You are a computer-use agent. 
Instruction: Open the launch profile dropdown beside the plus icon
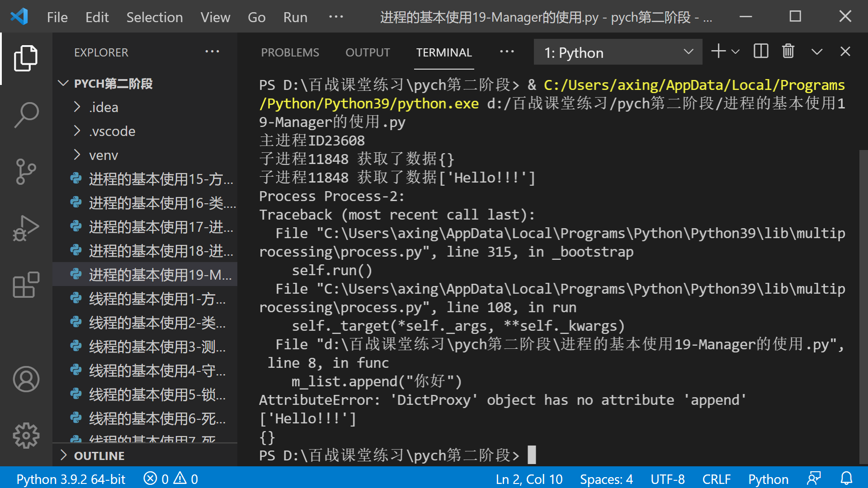pyautogui.click(x=736, y=52)
